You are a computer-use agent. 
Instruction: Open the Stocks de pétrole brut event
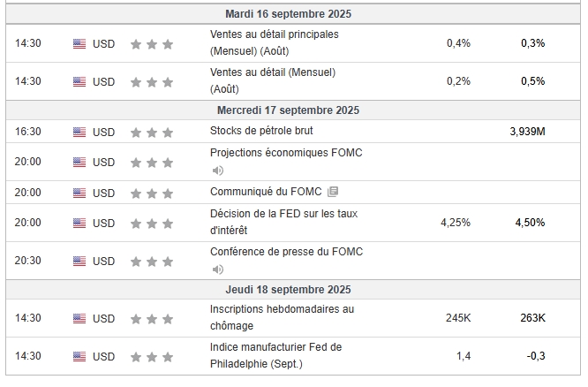click(261, 131)
